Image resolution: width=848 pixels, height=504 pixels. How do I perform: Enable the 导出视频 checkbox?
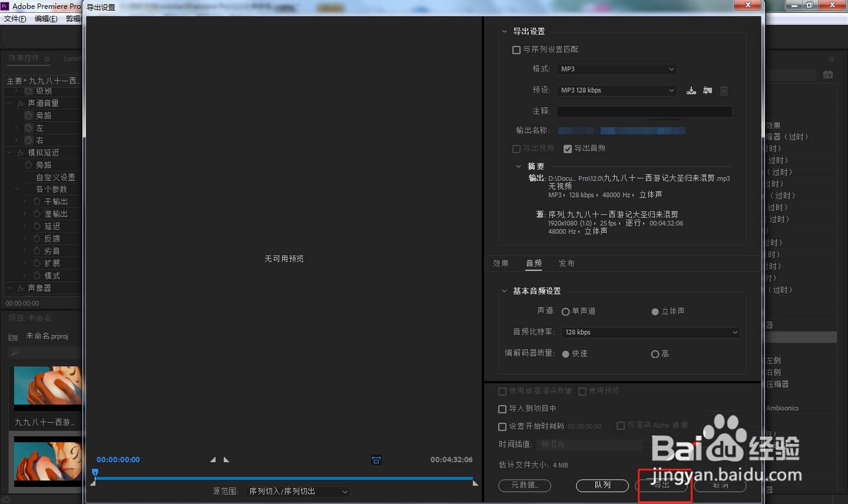[516, 148]
